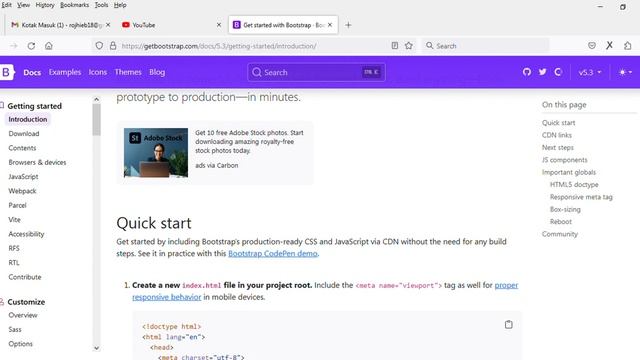Image resolution: width=640 pixels, height=360 pixels.
Task: Bookmark this page with star icon
Action: [409, 46]
